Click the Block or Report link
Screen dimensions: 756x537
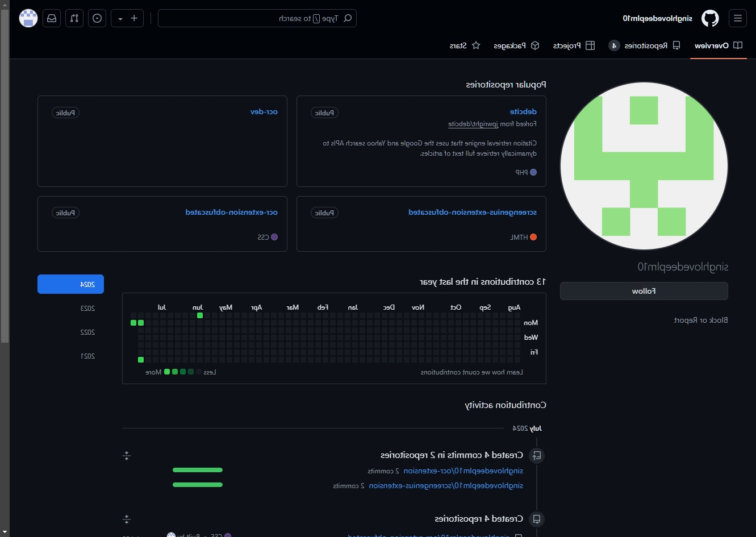pyautogui.click(x=701, y=320)
